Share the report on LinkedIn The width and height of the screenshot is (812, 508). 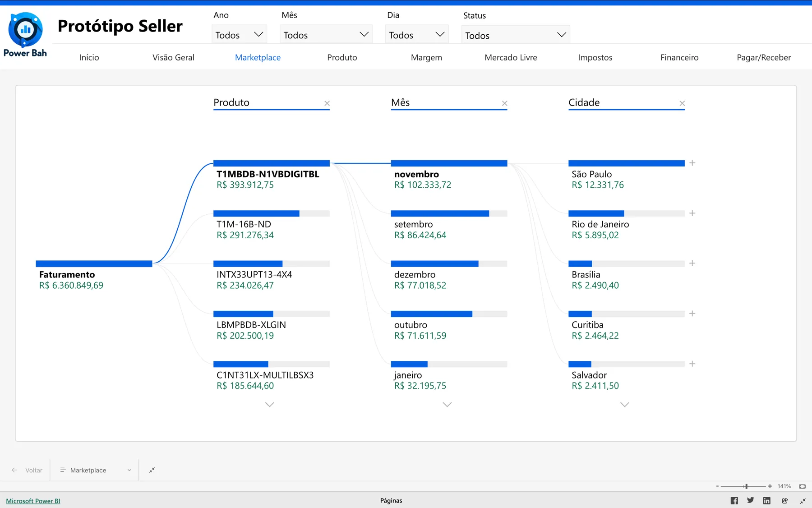(766, 500)
